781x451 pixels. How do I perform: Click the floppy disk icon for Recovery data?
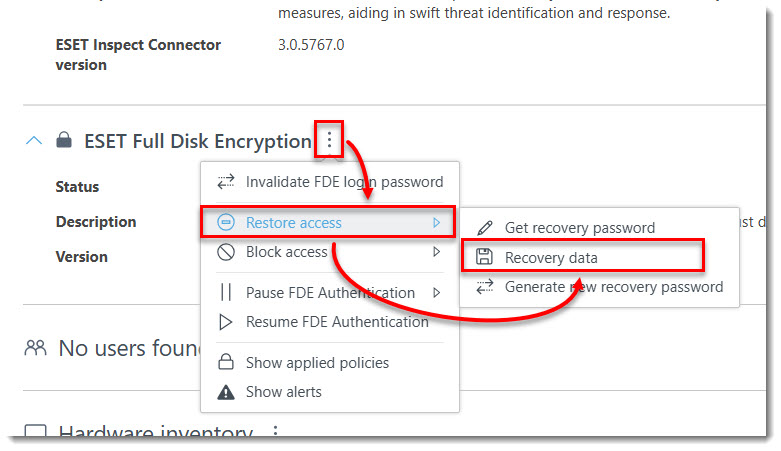pyautogui.click(x=484, y=257)
